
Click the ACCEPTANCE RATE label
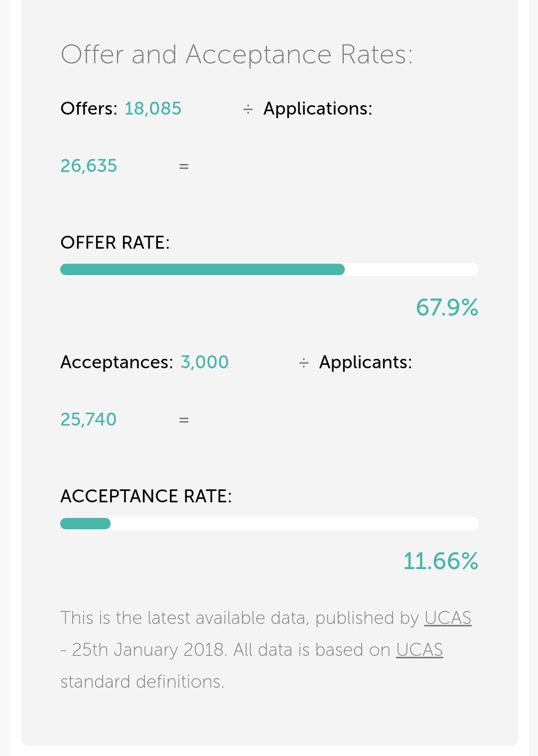pos(146,496)
